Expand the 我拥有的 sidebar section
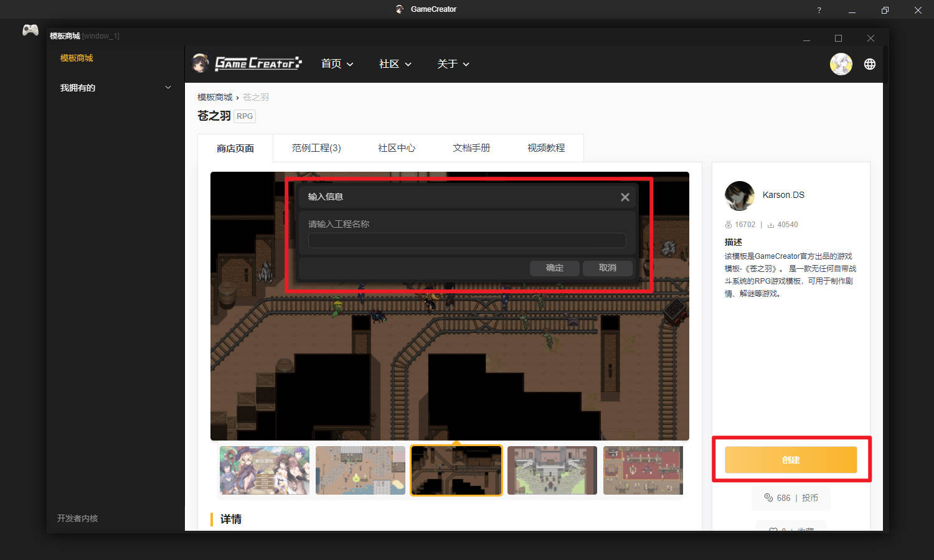This screenshot has width=934, height=560. pyautogui.click(x=115, y=88)
